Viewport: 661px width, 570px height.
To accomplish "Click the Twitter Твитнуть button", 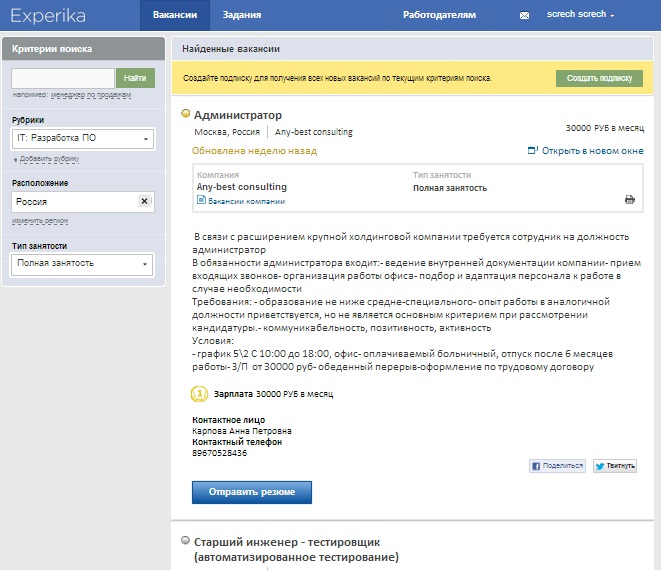I will [615, 466].
